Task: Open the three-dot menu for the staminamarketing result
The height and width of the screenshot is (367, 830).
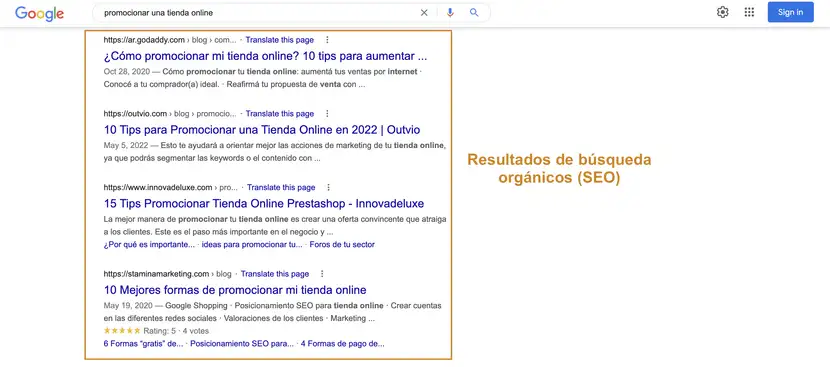Action: (322, 274)
